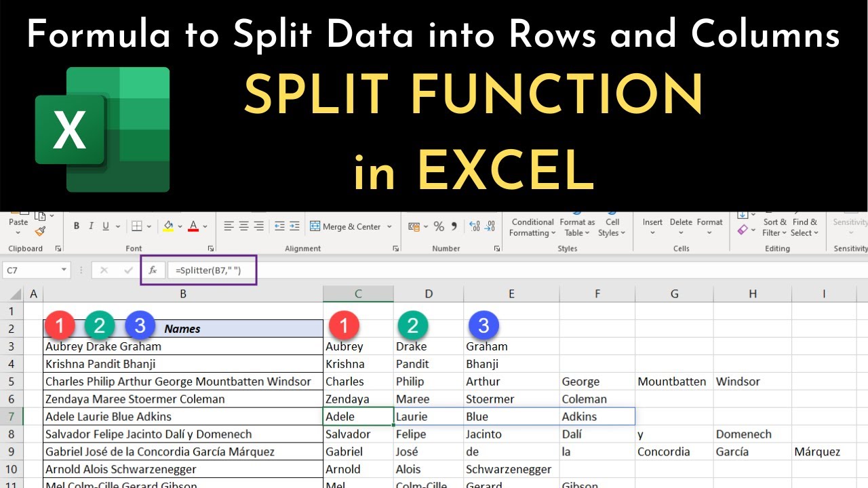The image size is (868, 488).
Task: Align text right in ribbon
Action: (x=259, y=226)
